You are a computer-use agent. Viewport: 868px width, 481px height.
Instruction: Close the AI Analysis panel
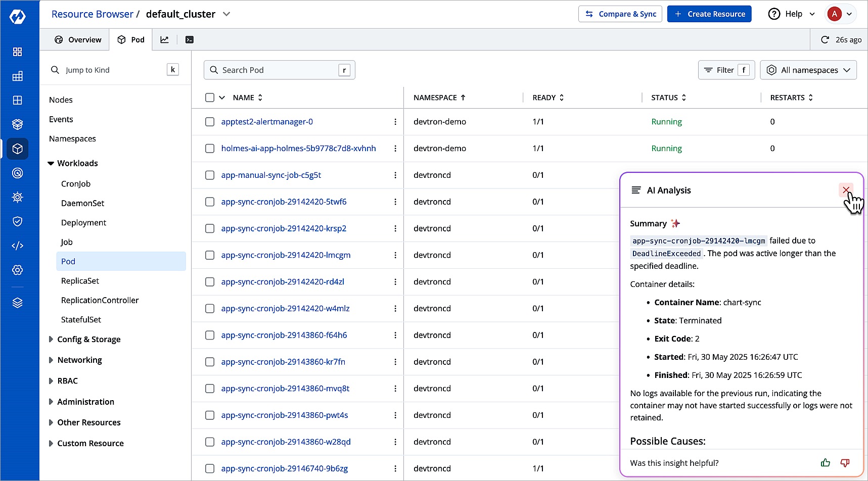846,190
